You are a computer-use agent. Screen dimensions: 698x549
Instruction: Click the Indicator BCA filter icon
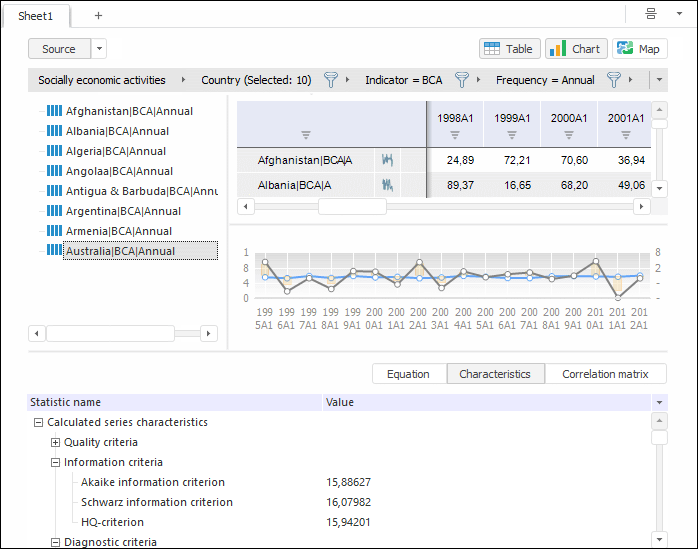tap(461, 80)
